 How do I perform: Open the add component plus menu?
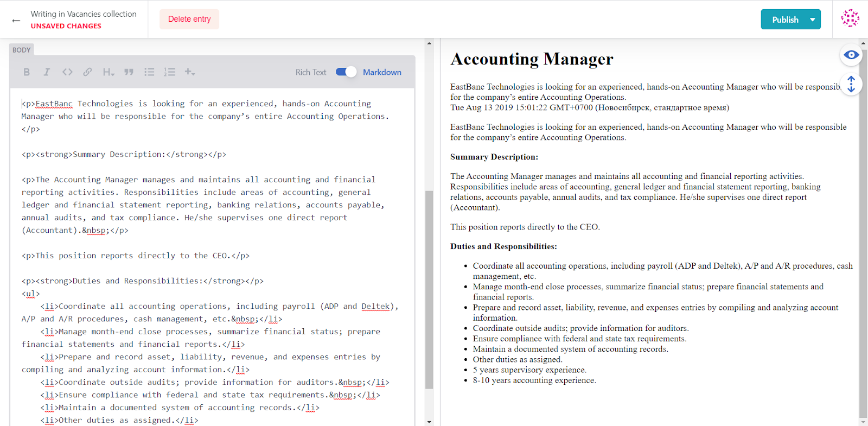(x=190, y=72)
